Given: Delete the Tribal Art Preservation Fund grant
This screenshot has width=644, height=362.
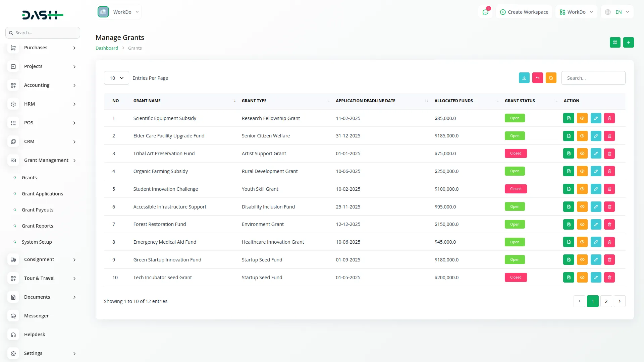Looking at the screenshot, I should (609, 153).
